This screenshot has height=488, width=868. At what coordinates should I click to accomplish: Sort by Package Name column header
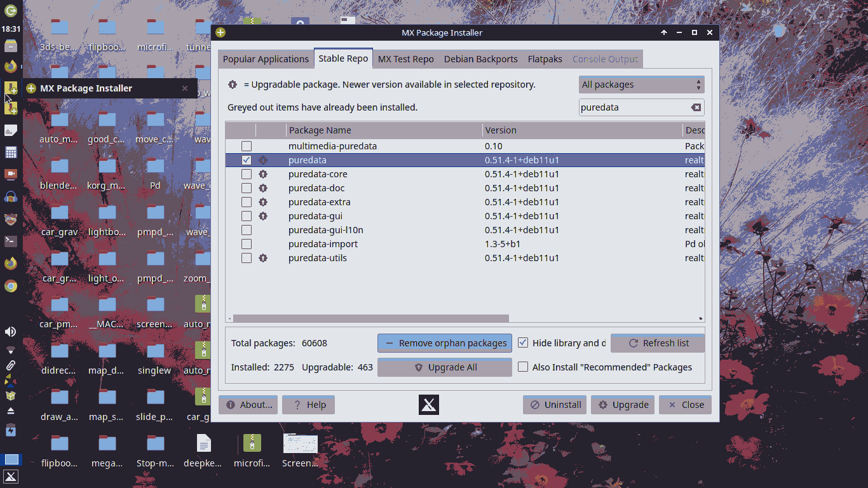click(384, 130)
